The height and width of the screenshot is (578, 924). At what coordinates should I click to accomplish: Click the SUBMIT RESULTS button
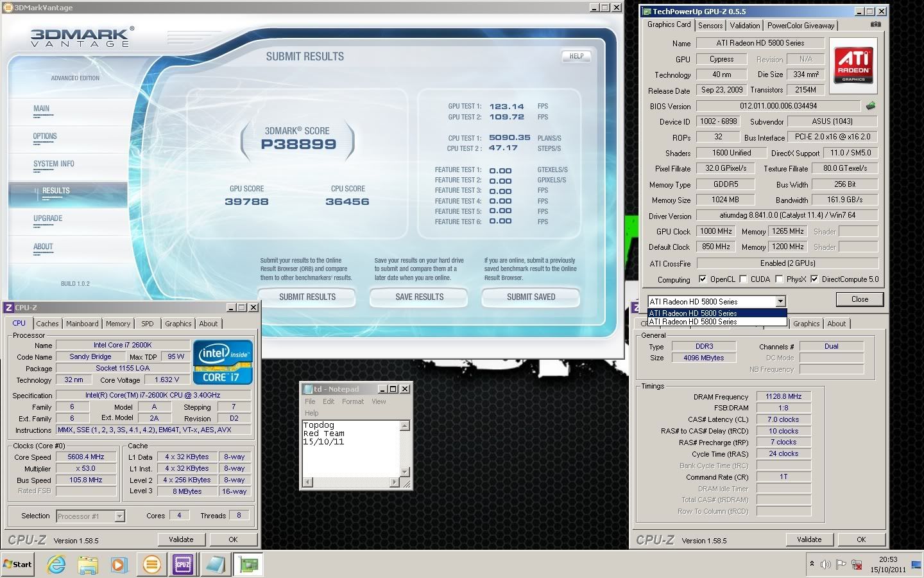point(307,297)
